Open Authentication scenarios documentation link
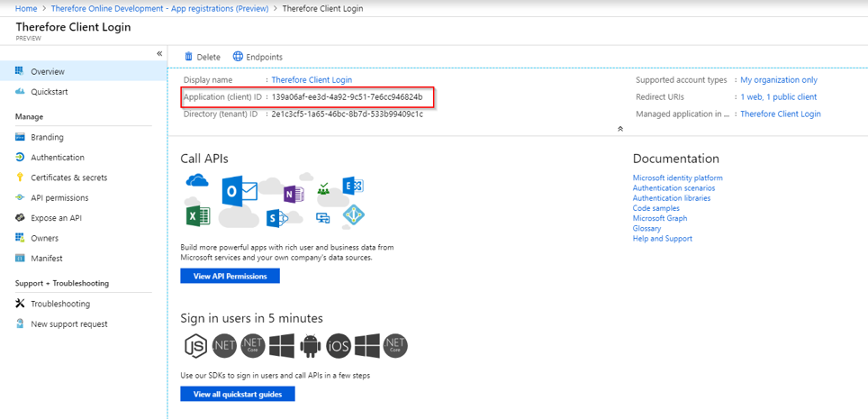Viewport: 868px width, 419px height. pos(674,188)
